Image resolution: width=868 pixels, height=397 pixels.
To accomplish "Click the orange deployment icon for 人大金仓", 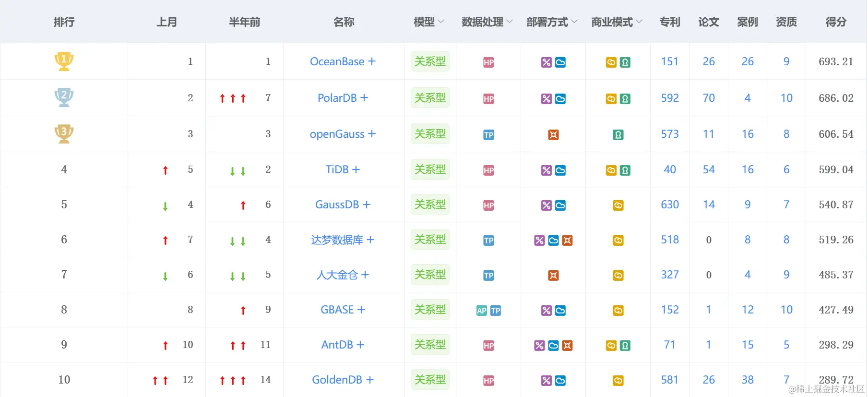I will tap(553, 276).
